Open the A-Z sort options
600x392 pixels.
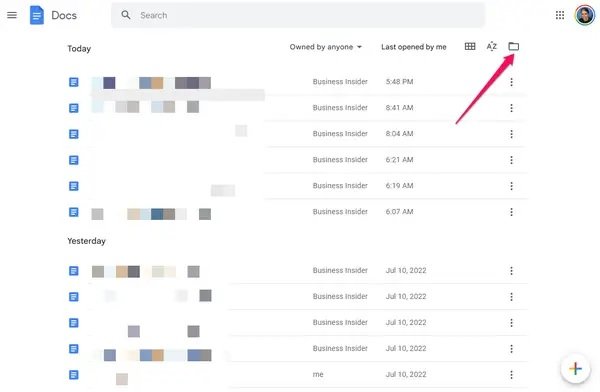click(492, 47)
